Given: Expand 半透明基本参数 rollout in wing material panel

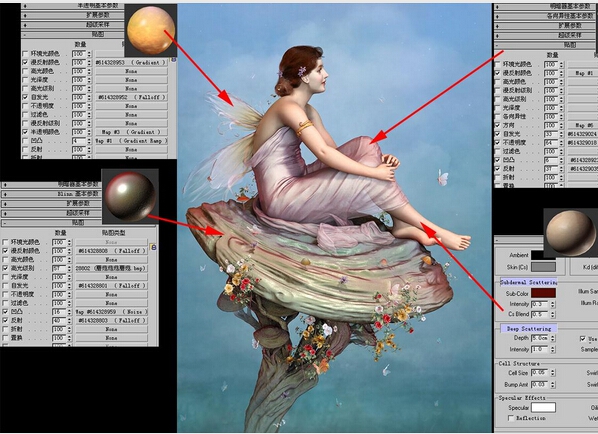Looking at the screenshot, I should coord(73,6).
